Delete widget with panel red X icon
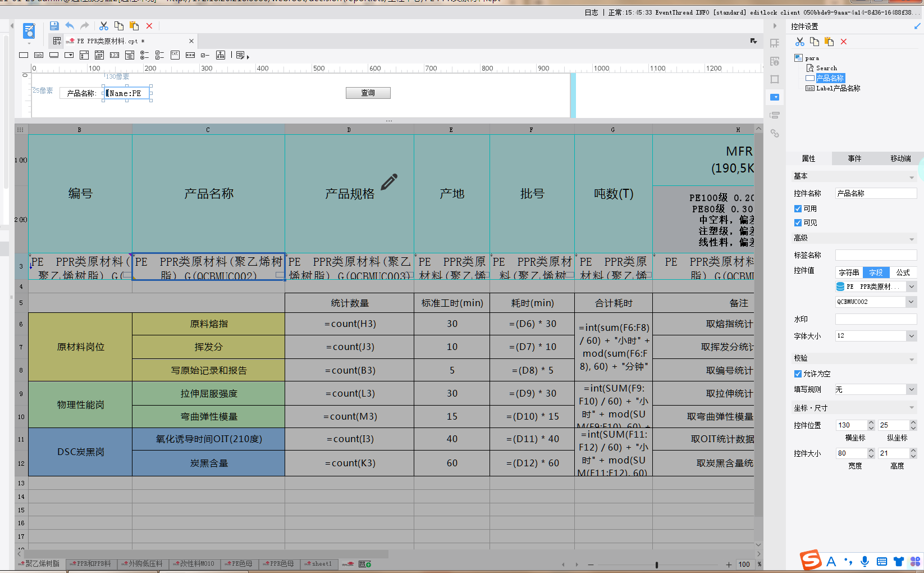This screenshot has height=573, width=924. (x=844, y=42)
